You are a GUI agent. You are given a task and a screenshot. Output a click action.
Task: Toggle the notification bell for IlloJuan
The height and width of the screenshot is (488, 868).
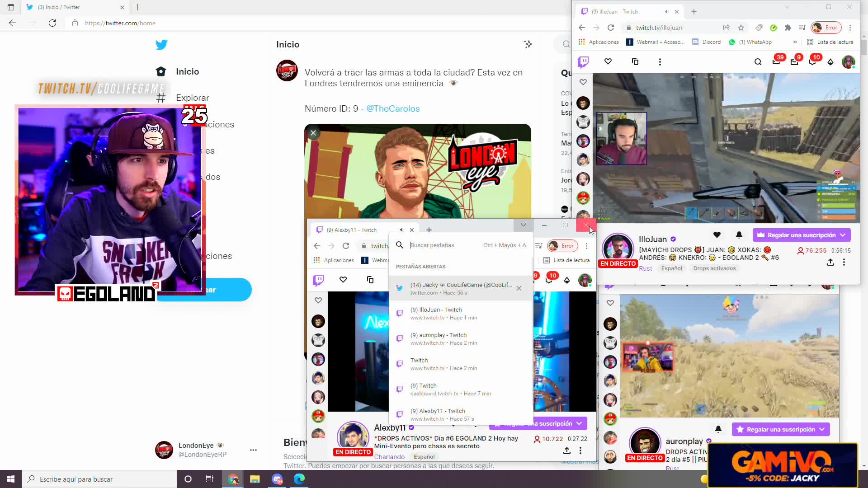click(739, 235)
